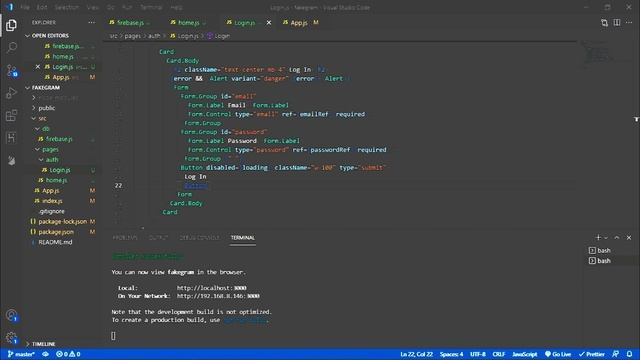Open the Extensions view
The width and height of the screenshot is (640, 360).
pos(11,116)
